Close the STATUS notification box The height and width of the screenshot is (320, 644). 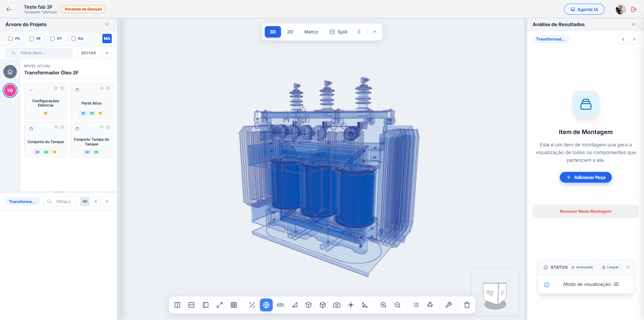628,267
